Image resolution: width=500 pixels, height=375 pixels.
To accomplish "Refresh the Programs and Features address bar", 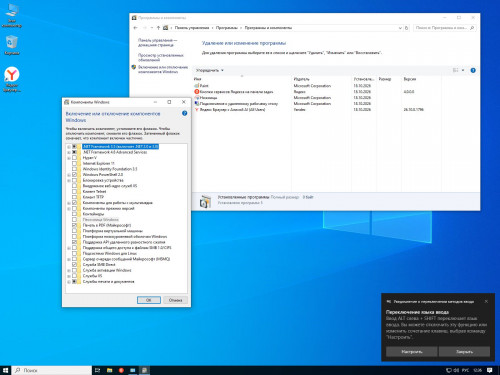I will pos(406,28).
